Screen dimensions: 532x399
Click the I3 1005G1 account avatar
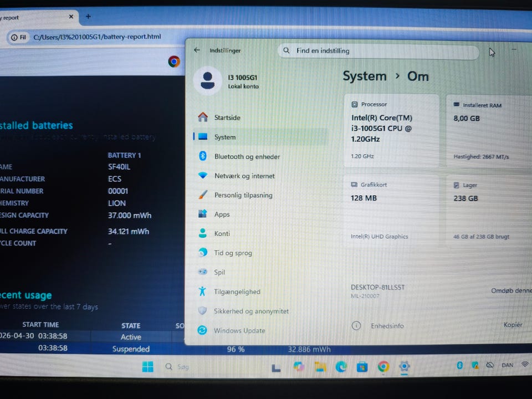[x=208, y=81]
